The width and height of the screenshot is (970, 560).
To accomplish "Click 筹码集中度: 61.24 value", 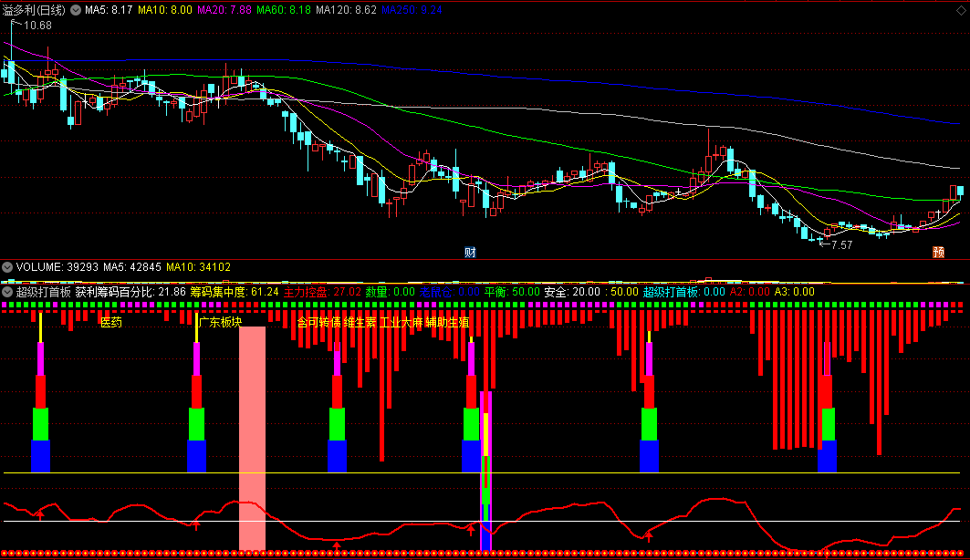I will 235,292.
